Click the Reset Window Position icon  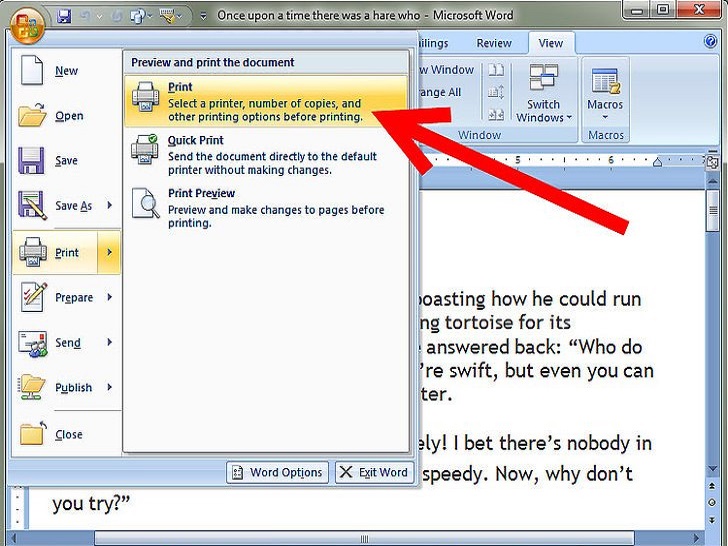[495, 114]
